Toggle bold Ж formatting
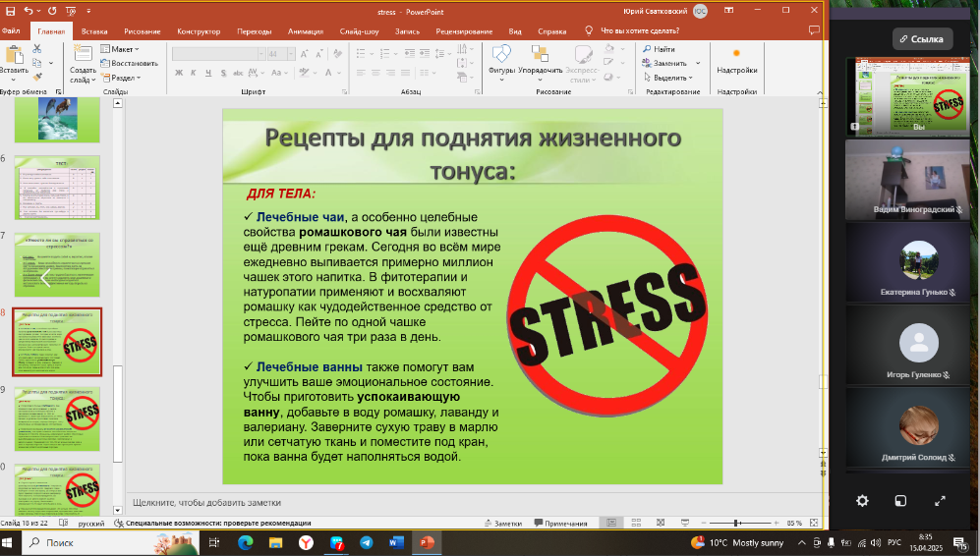Viewport: 980px width, 556px height. tap(179, 73)
